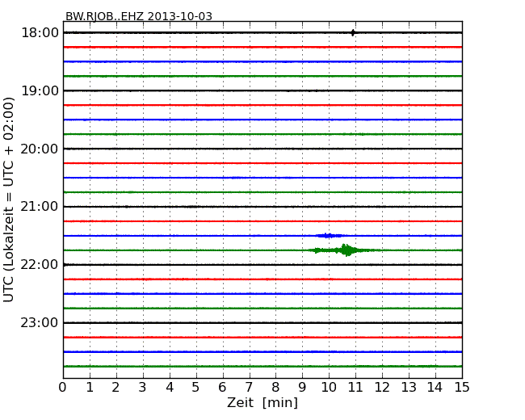
Task: Click the 21:00 time label
Action: pyautogui.click(x=40, y=207)
